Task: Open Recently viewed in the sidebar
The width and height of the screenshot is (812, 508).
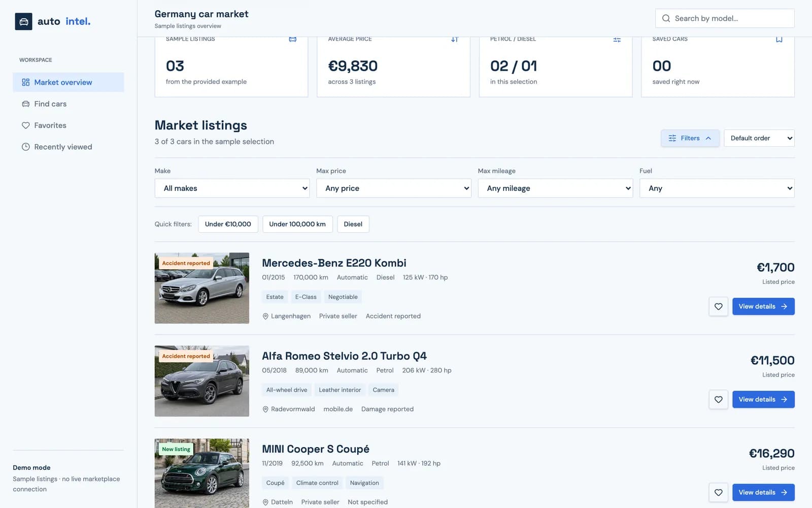Action: point(69,147)
